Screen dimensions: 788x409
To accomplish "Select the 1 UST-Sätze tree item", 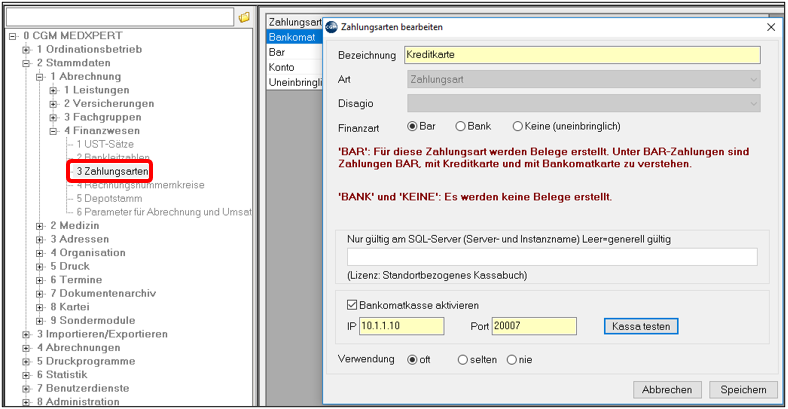I will (105, 144).
